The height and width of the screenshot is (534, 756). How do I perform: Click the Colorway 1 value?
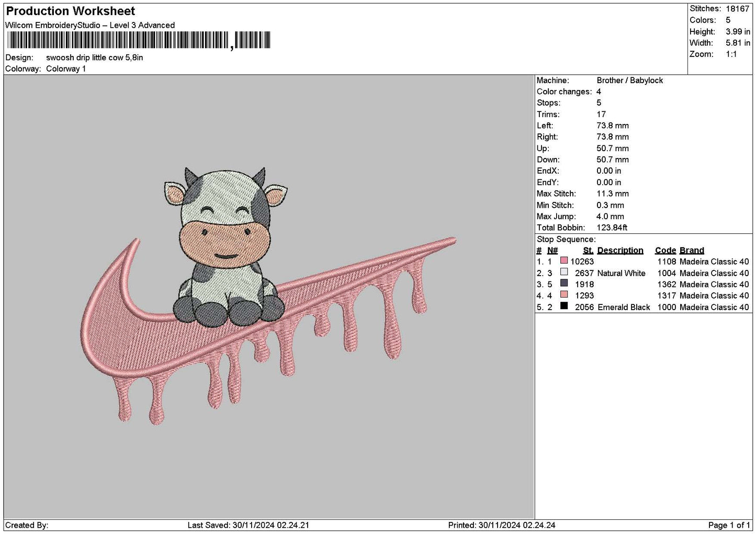click(66, 69)
